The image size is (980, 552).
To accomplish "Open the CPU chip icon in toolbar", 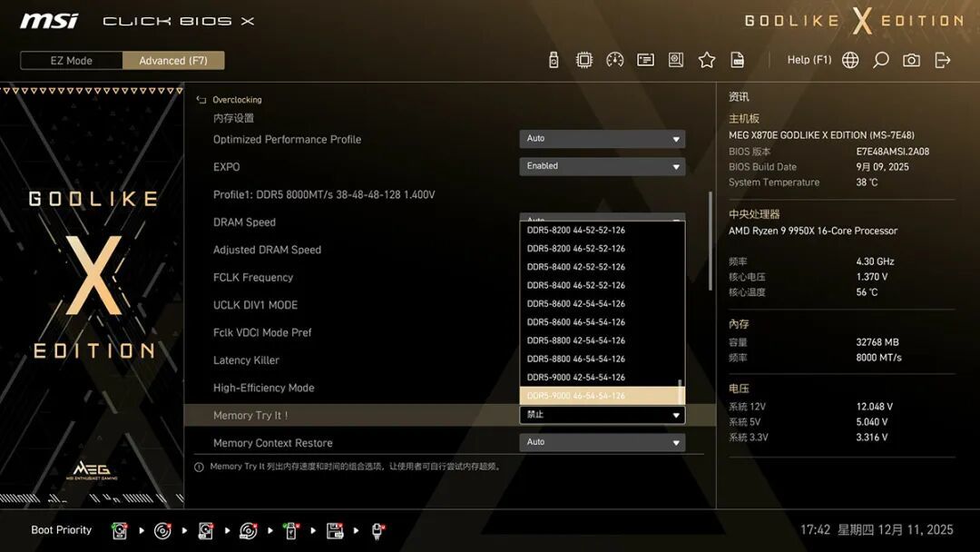I will pos(583,60).
